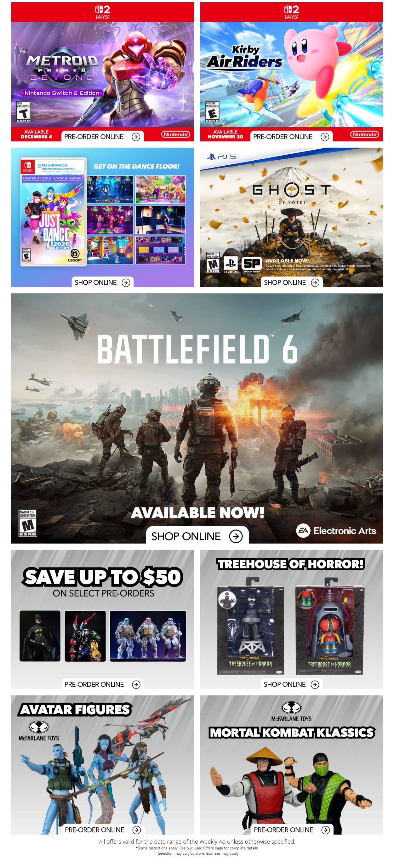Click the Nintendo logo on Kirby banner
Screen dimensions: 394x868
point(364,134)
